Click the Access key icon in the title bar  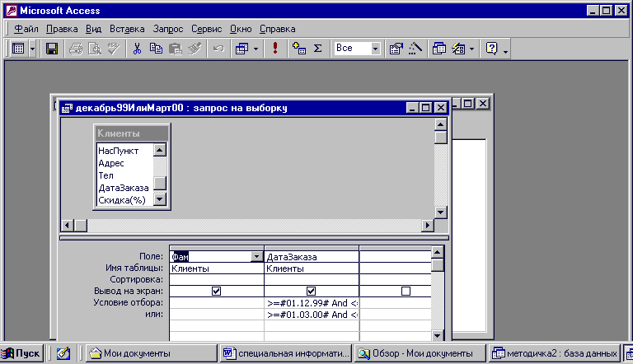12,11
